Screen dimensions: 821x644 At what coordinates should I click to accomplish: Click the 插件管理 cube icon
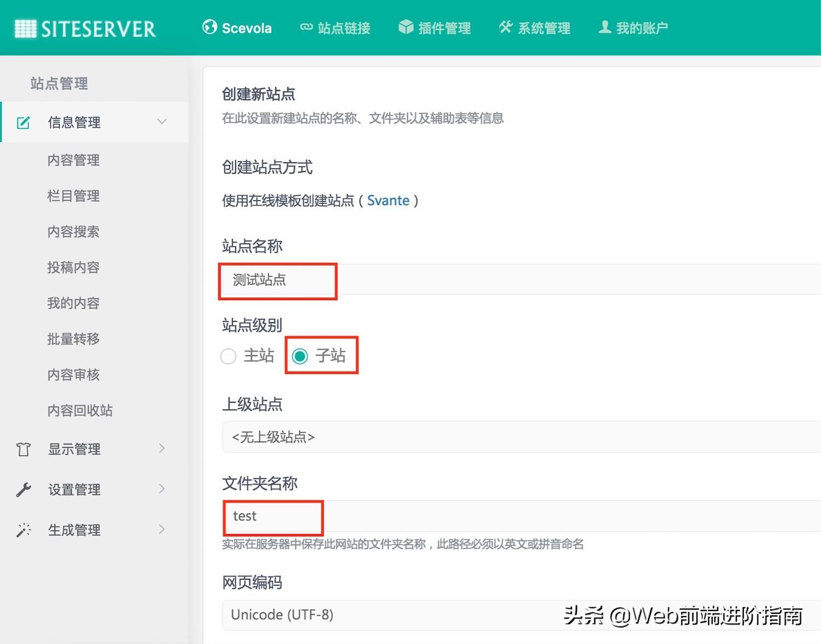(406, 26)
